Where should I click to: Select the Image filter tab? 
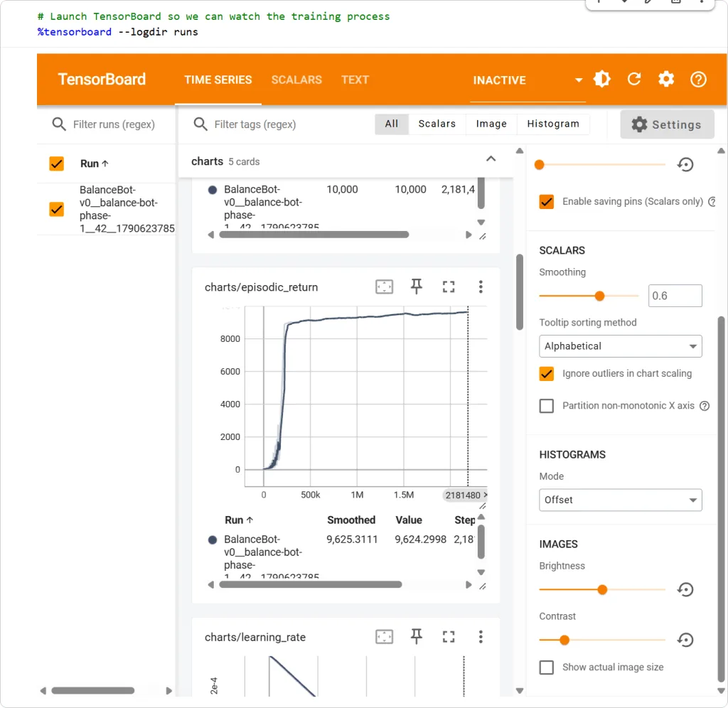[x=491, y=124]
